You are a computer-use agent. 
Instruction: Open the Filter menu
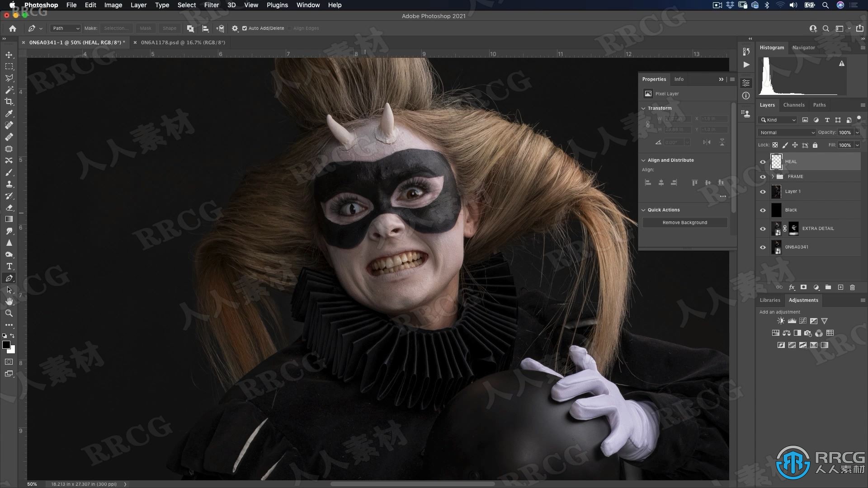(211, 5)
